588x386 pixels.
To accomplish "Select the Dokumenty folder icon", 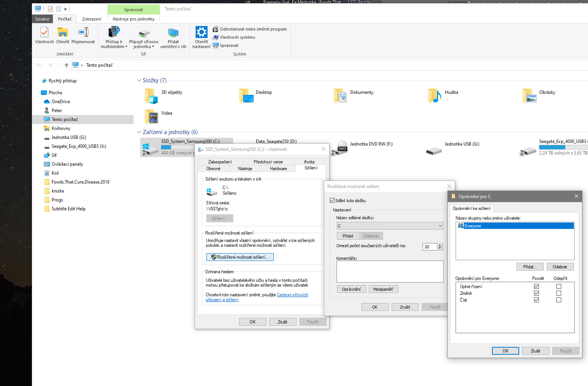I will [340, 96].
